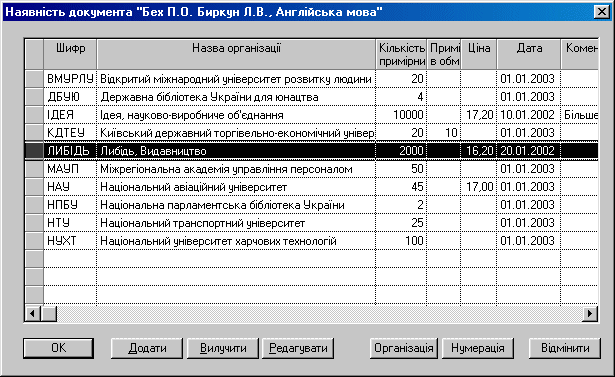Click the Кількість примірників column header
The width and height of the screenshot is (615, 377).
click(401, 54)
